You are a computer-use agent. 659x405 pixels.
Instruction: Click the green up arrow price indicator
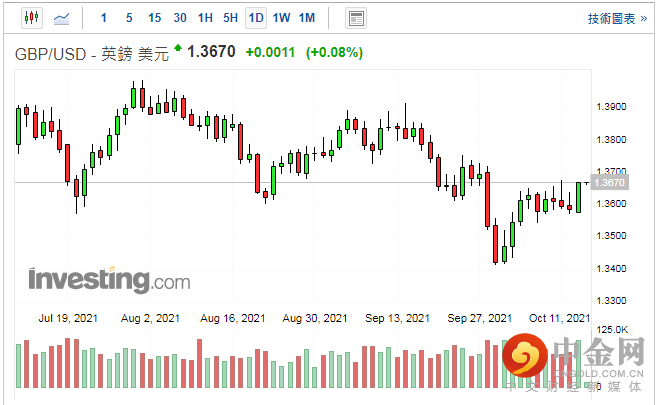pyautogui.click(x=178, y=47)
